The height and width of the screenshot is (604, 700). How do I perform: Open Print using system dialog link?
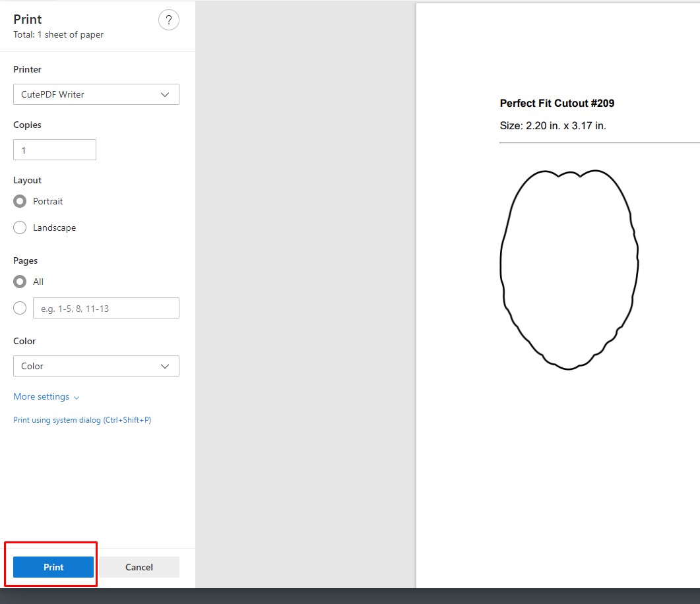(82, 420)
